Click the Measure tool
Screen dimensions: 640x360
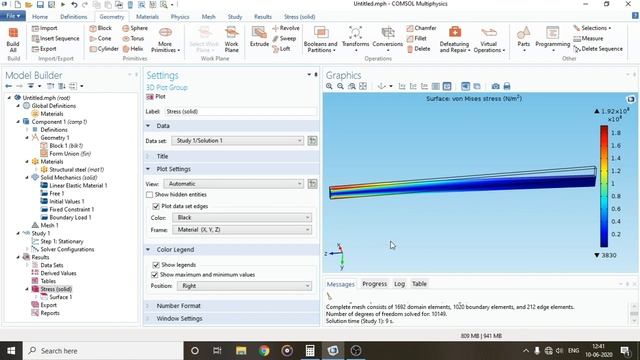coord(588,38)
